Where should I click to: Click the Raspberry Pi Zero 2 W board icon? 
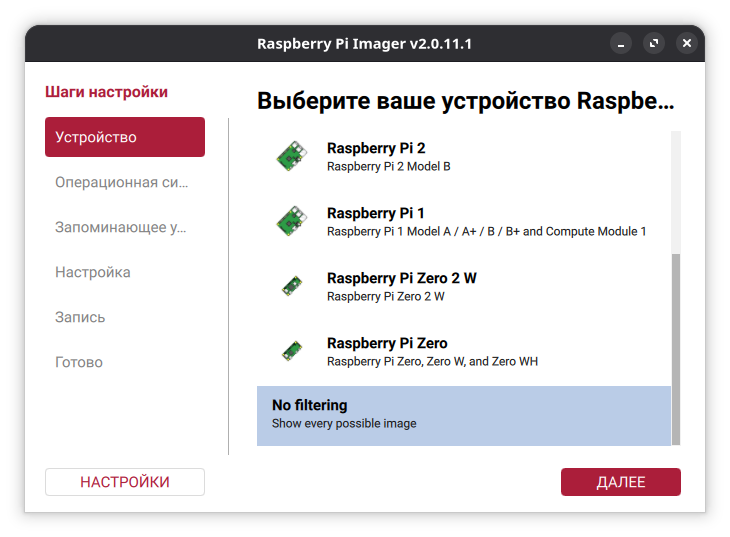[292, 286]
